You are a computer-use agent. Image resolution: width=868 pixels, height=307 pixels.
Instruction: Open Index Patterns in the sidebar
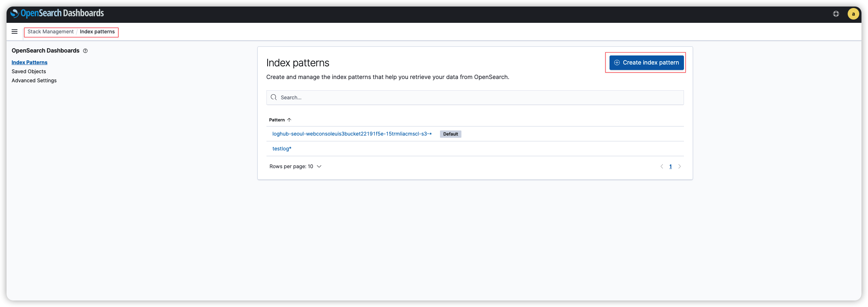29,62
